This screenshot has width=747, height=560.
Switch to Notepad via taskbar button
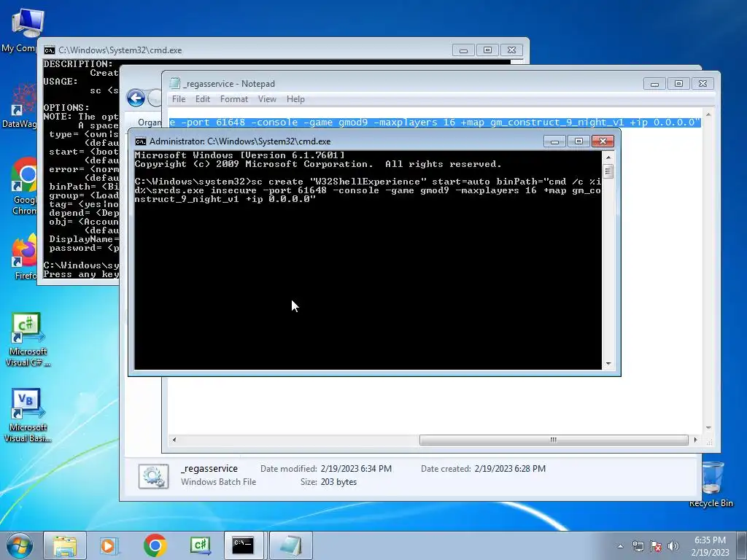pos(291,545)
